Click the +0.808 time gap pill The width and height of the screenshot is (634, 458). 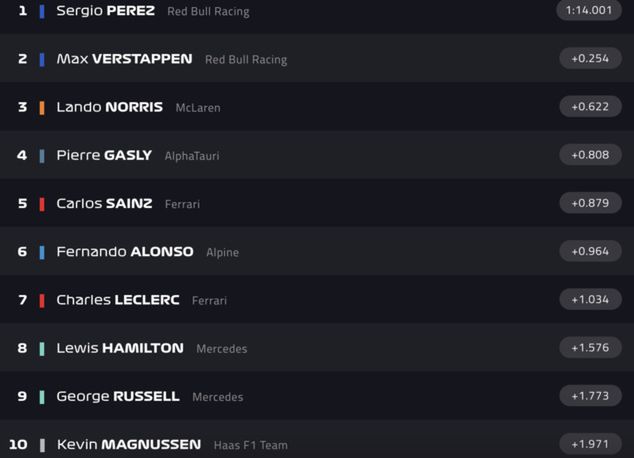tap(590, 155)
